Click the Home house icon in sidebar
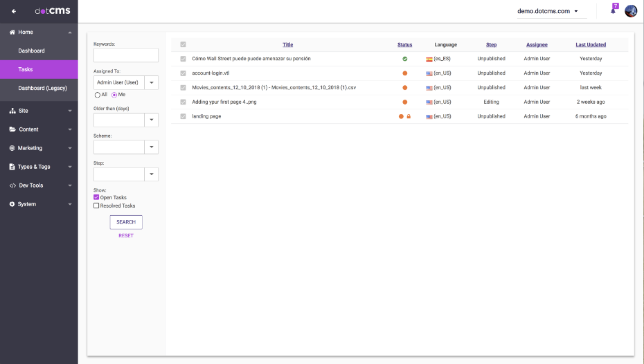 [x=12, y=32]
